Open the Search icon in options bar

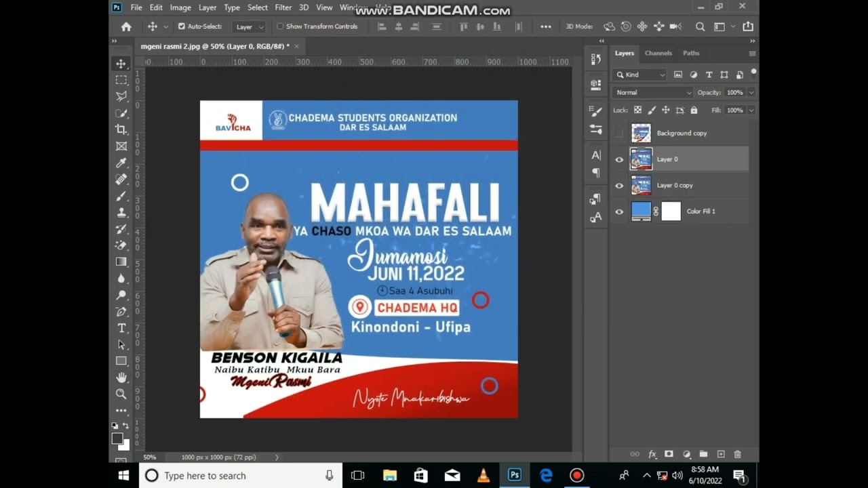[x=700, y=26]
